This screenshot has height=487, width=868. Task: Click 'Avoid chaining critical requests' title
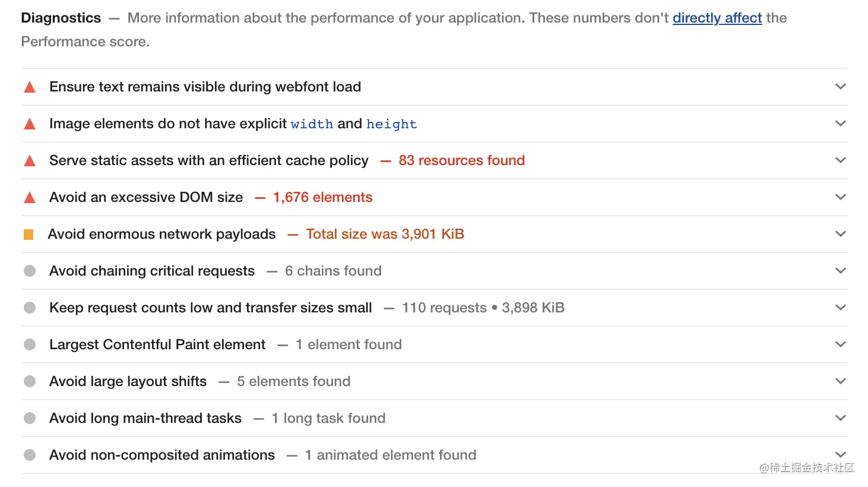pos(152,271)
